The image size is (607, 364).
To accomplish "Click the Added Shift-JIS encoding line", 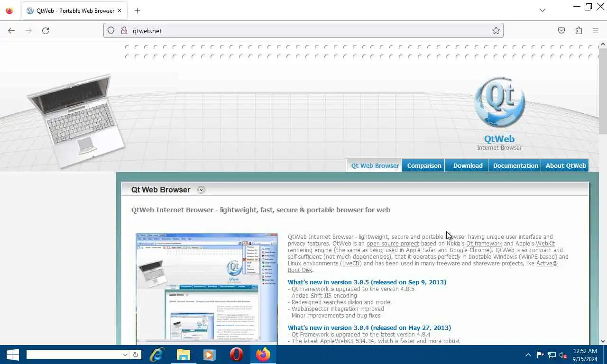I will [x=322, y=295].
